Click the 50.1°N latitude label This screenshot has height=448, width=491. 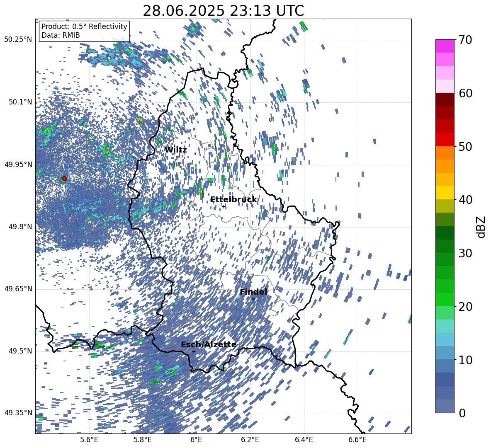click(20, 102)
